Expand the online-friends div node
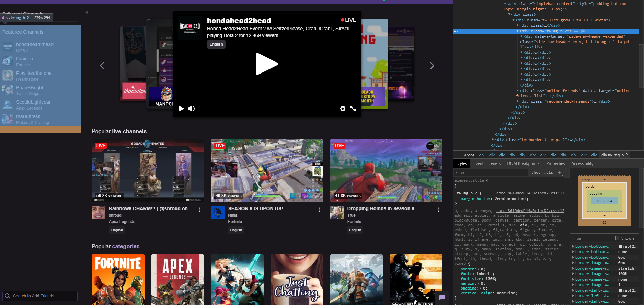Viewport: 644px width, 305px height. (x=517, y=91)
